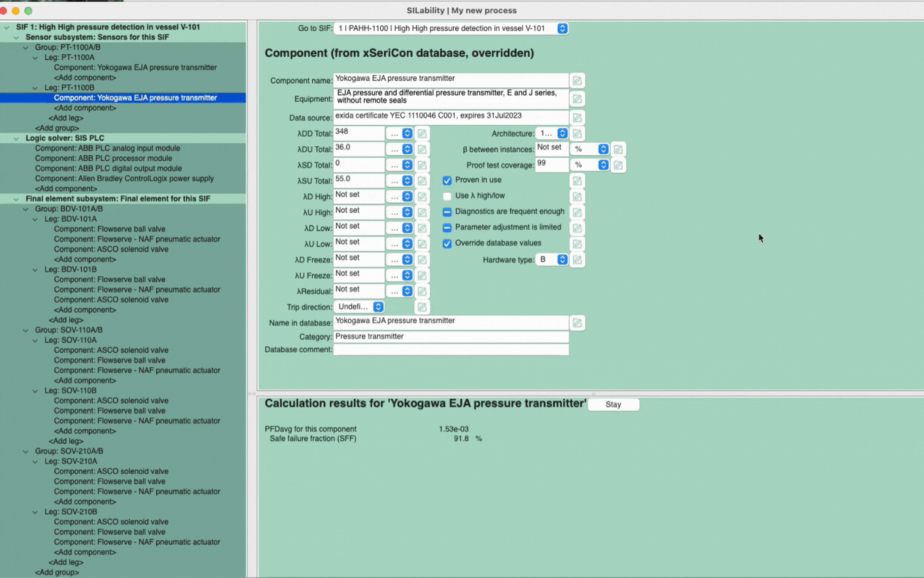Image resolution: width=924 pixels, height=578 pixels.
Task: Click the edit note icon beside Component name
Action: click(x=577, y=81)
